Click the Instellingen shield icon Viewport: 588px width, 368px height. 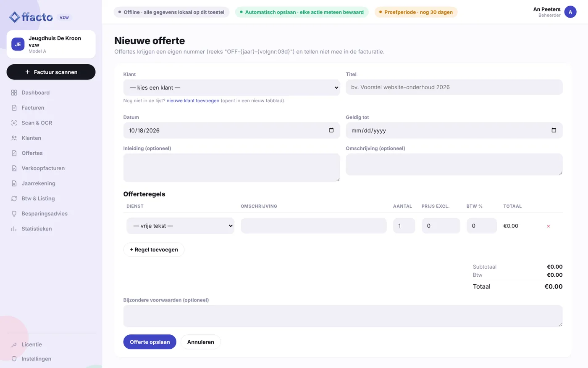(14, 359)
